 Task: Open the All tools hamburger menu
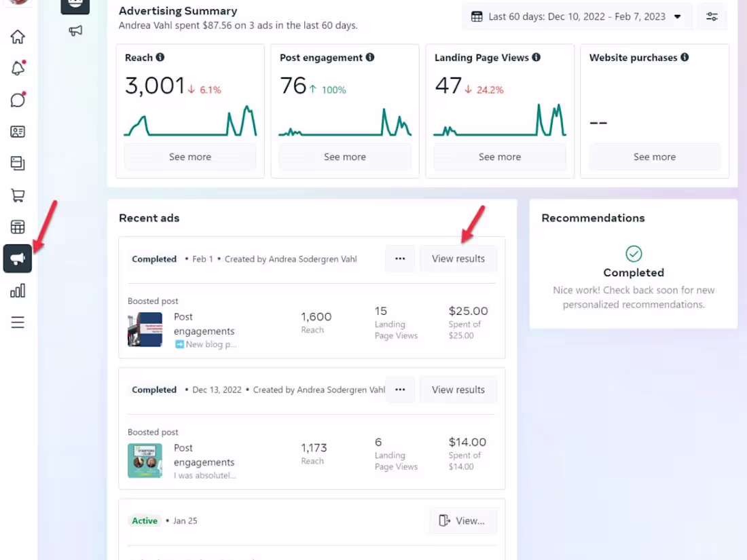click(x=18, y=322)
